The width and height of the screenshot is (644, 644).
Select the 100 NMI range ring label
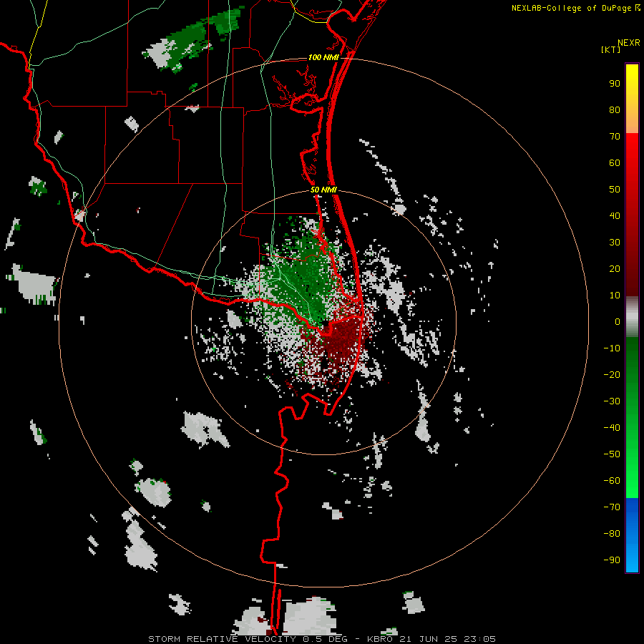pos(323,57)
